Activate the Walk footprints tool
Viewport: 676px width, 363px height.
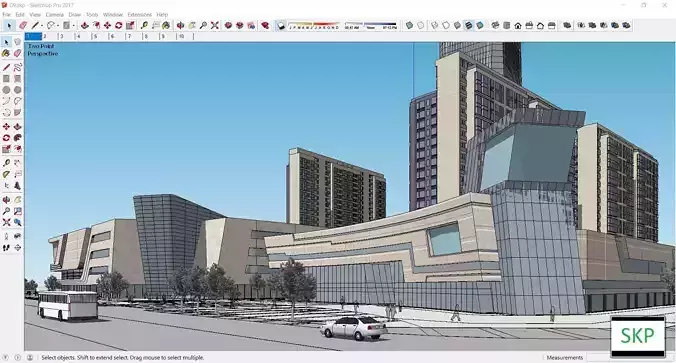[x=6, y=247]
